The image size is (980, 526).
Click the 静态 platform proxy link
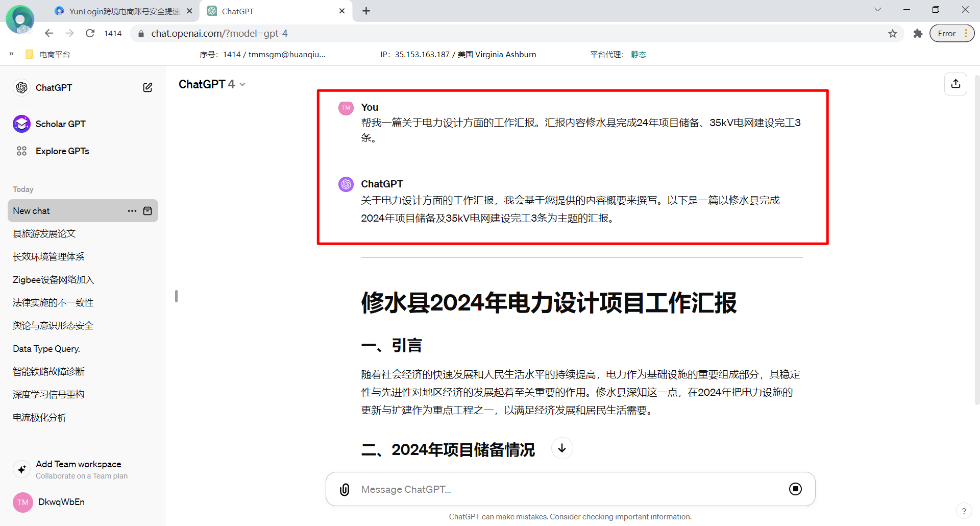[639, 54]
